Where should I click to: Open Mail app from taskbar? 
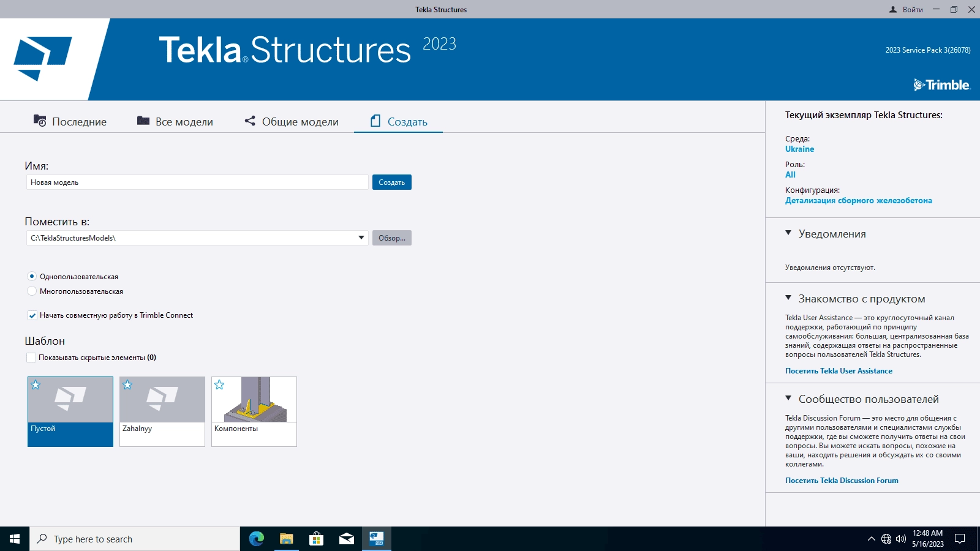346,539
